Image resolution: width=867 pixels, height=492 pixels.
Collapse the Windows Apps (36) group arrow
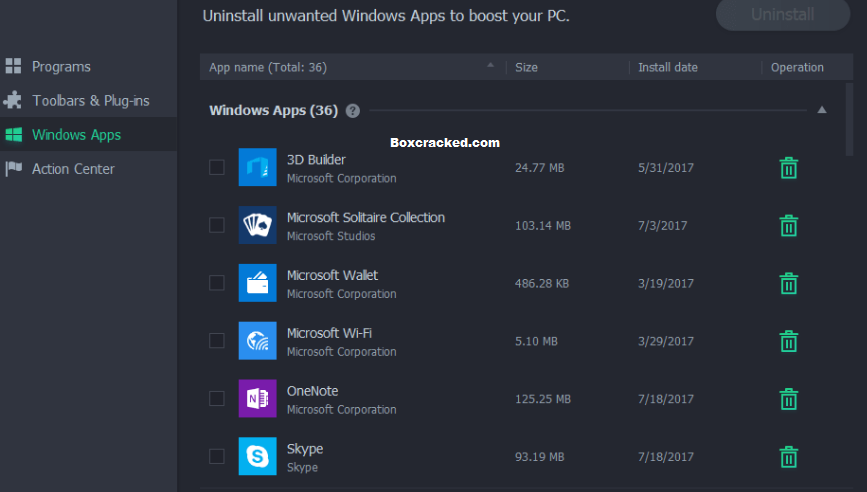(822, 110)
